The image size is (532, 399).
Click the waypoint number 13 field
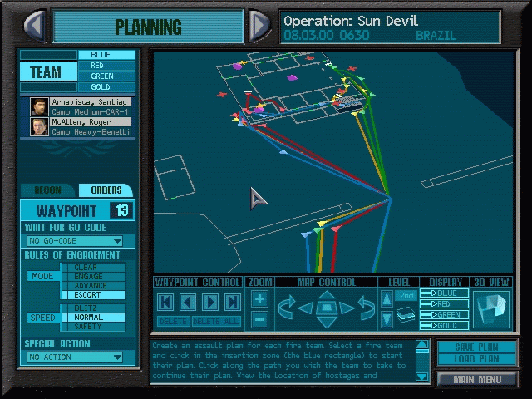coord(121,210)
